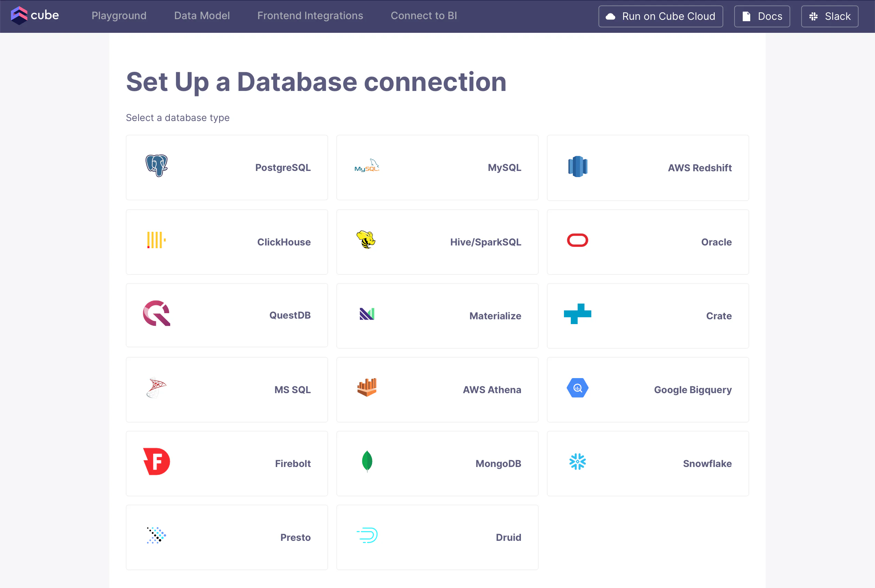Select the MySQL database card
875x588 pixels.
[x=437, y=168]
